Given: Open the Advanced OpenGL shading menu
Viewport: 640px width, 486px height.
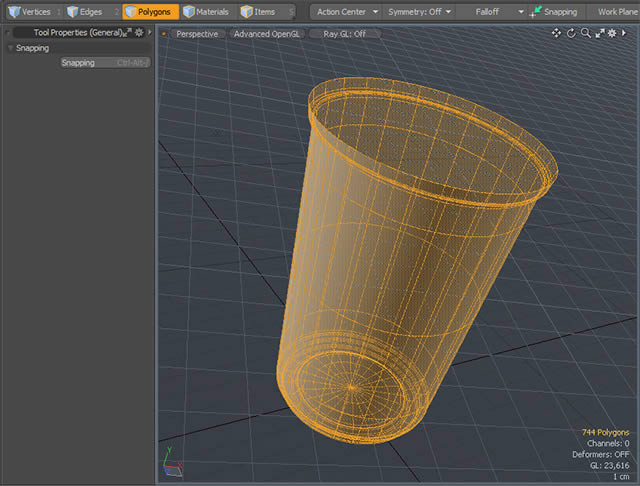Looking at the screenshot, I should point(267,34).
